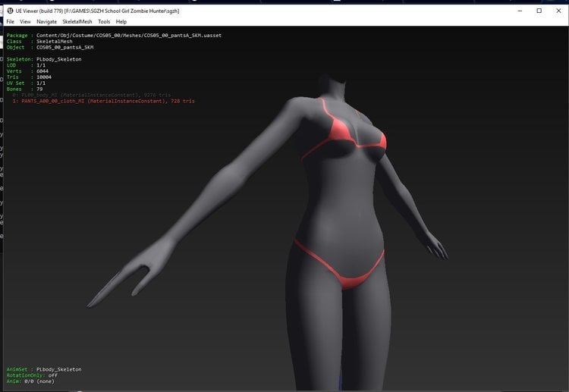569x392 pixels.
Task: Click material 0 PL00_body_MI line
Action: tap(92, 95)
